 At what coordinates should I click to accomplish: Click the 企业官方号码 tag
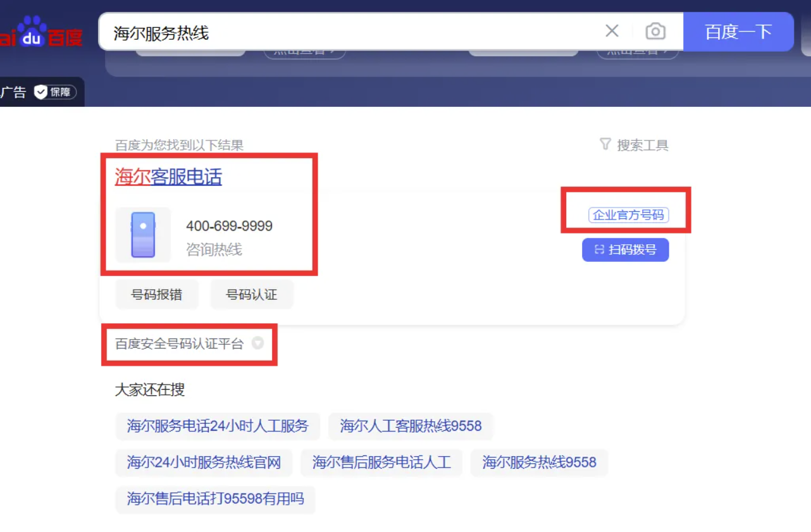point(628,215)
